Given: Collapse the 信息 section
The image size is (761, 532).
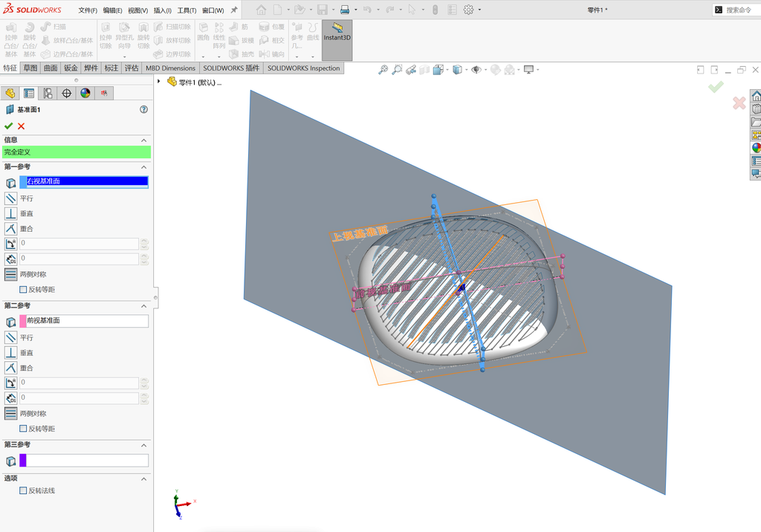Looking at the screenshot, I should (143, 140).
